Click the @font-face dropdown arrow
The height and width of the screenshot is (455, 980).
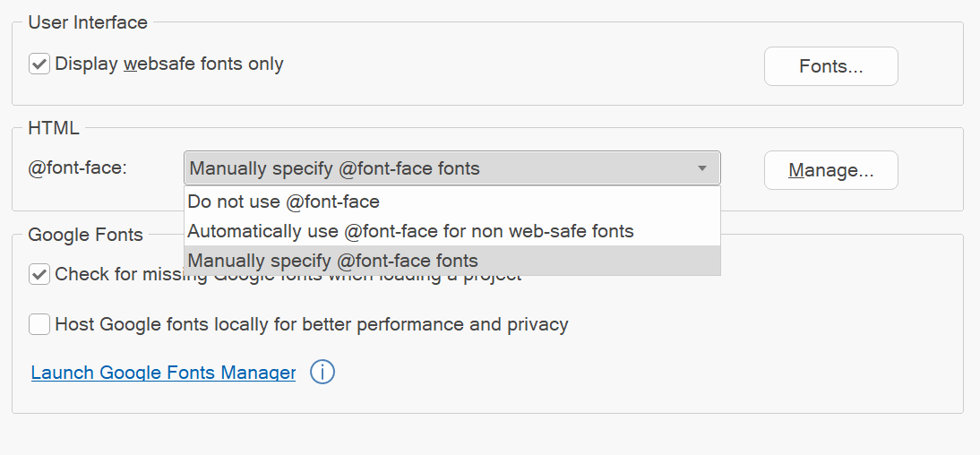(x=702, y=168)
